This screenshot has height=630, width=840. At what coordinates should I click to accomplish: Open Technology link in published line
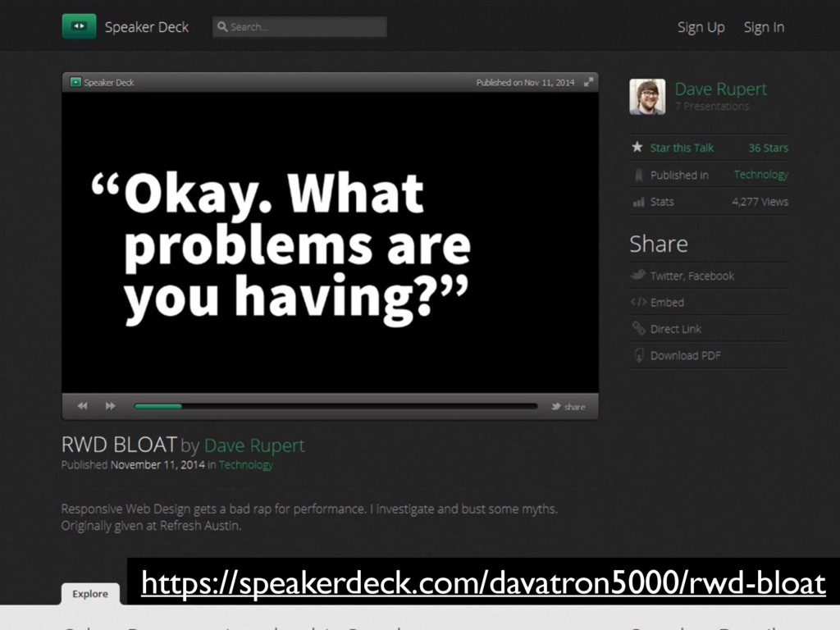point(246,465)
